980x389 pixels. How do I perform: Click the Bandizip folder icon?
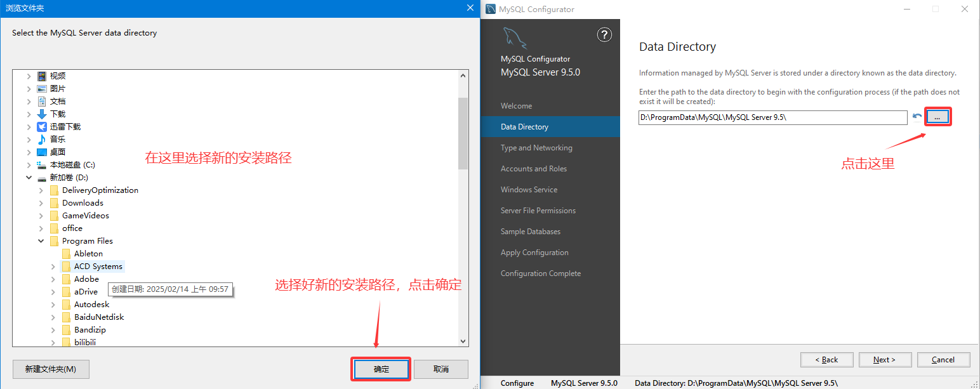tap(66, 330)
